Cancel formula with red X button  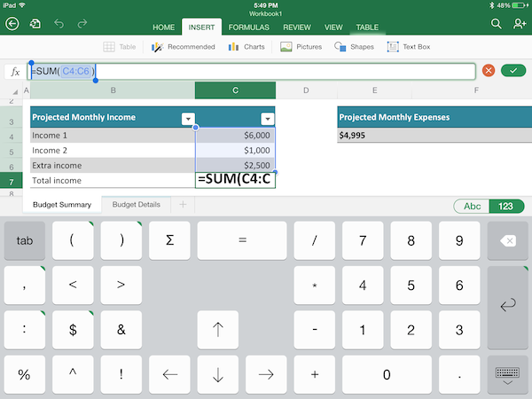(489, 71)
